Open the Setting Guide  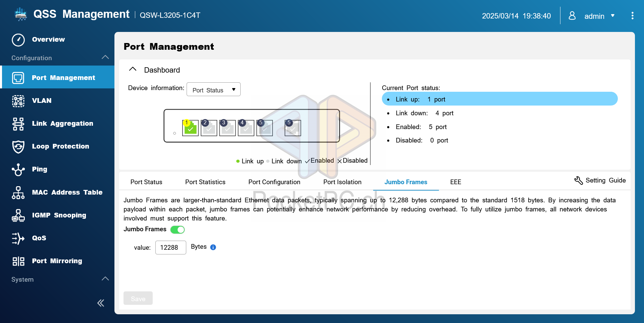point(600,180)
